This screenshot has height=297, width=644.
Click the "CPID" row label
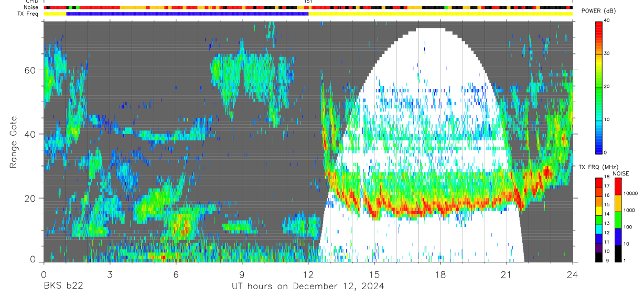click(x=32, y=2)
